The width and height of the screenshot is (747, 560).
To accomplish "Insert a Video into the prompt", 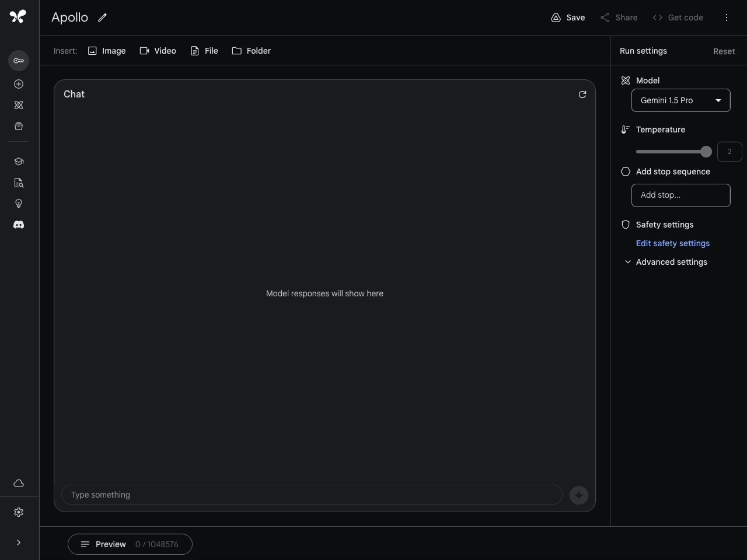I will click(158, 51).
